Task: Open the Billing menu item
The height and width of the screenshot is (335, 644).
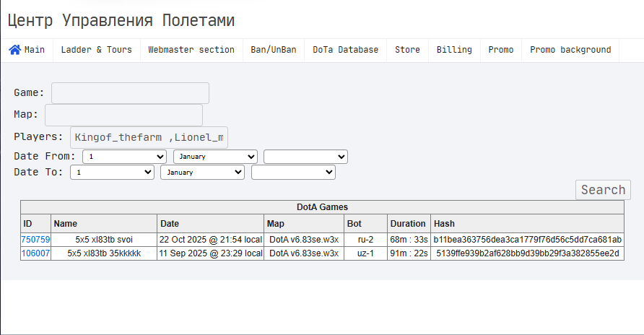Action: (454, 50)
